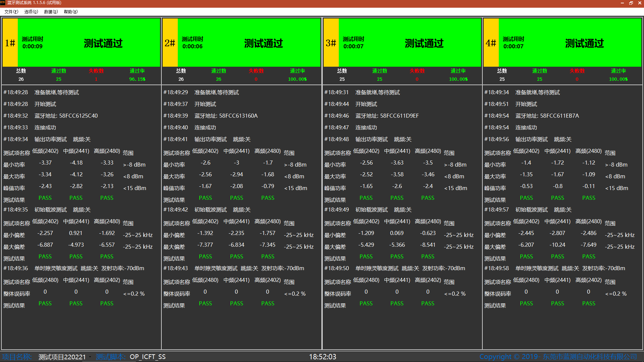
Task: Click min power value -3.37 in channel 1
Action: [45, 163]
